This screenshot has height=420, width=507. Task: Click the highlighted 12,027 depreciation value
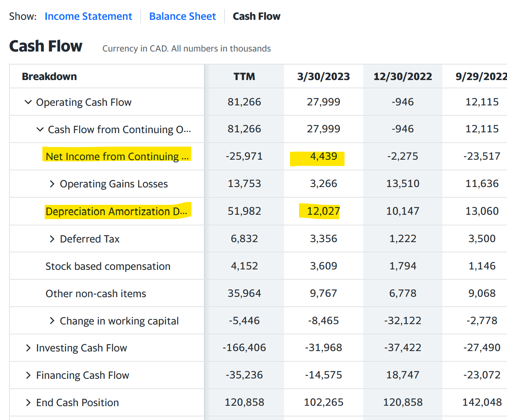324,211
